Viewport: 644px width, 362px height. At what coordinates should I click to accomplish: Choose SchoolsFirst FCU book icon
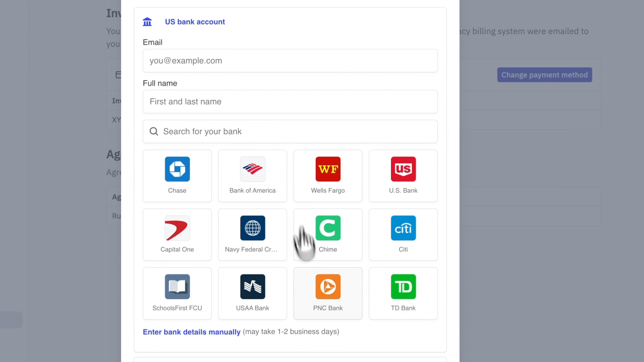[x=177, y=287]
